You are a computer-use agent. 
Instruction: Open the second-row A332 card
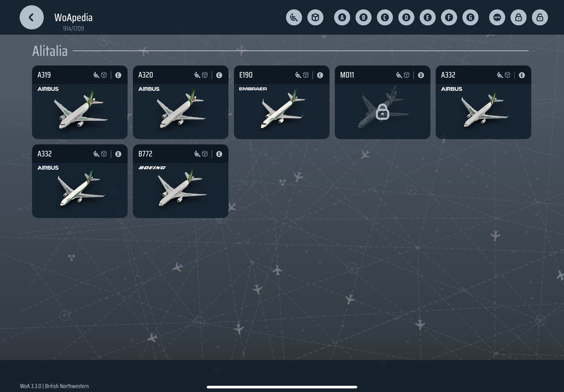[x=80, y=181]
